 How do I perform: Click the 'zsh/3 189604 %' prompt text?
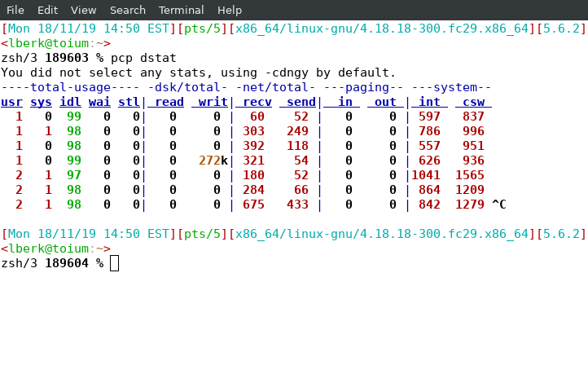click(52, 263)
